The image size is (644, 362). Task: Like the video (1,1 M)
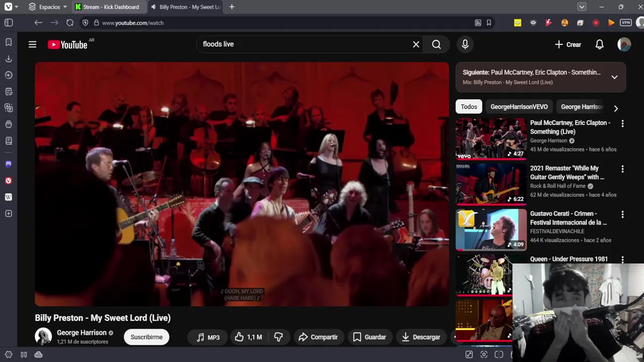click(x=249, y=337)
